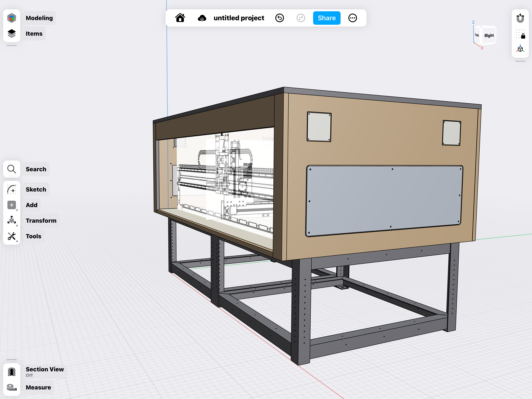The image size is (532, 399).
Task: Click the Search tool icon
Action: coord(12,169)
